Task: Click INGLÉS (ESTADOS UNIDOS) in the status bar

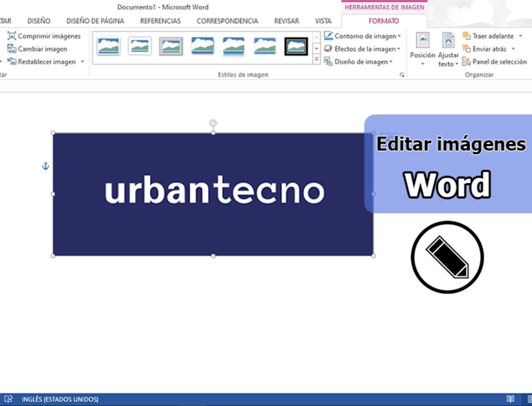Action: coord(60,399)
